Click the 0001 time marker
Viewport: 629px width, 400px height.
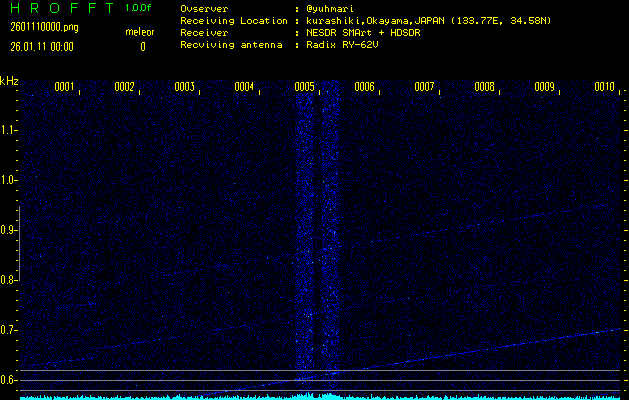coord(64,87)
